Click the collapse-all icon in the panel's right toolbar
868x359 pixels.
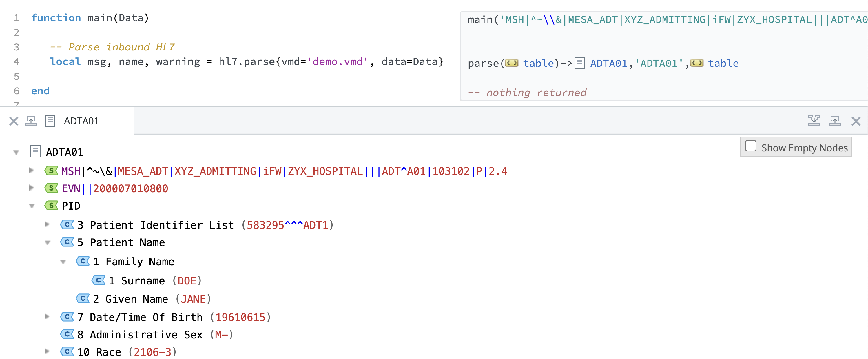814,120
